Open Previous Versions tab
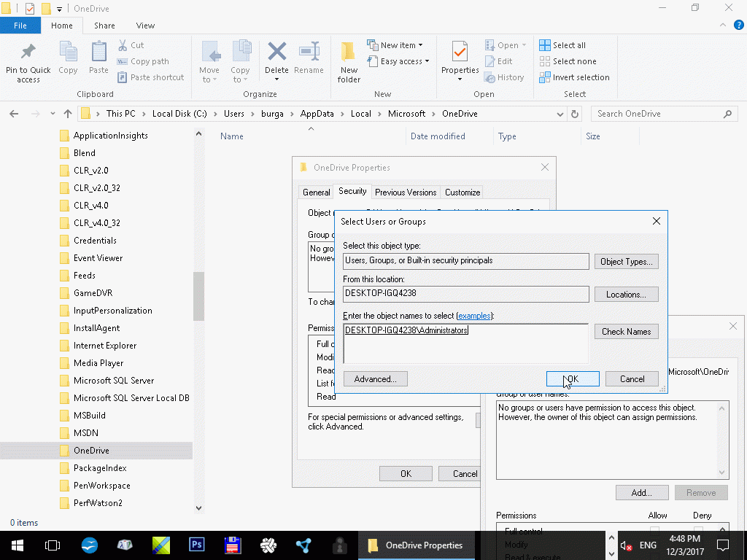747x560 pixels. [406, 192]
